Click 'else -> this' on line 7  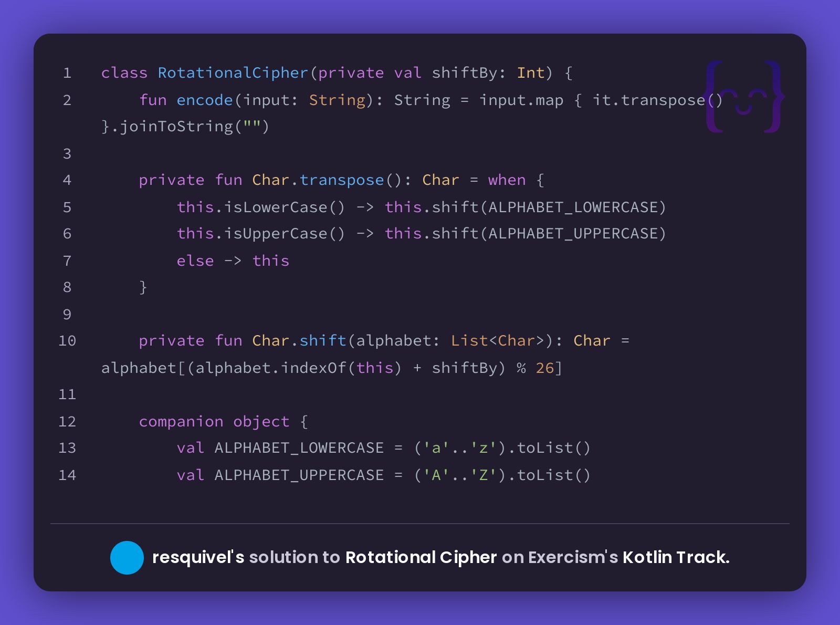[233, 261]
